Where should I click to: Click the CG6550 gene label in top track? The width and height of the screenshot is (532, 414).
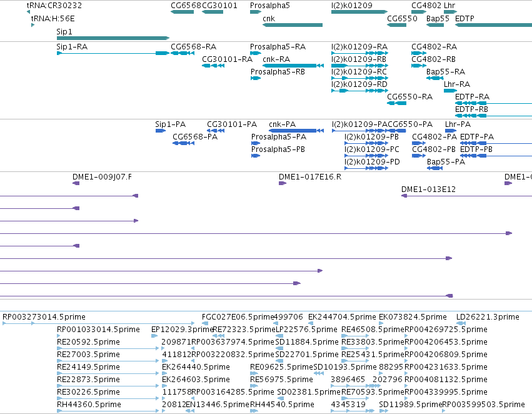tap(402, 19)
